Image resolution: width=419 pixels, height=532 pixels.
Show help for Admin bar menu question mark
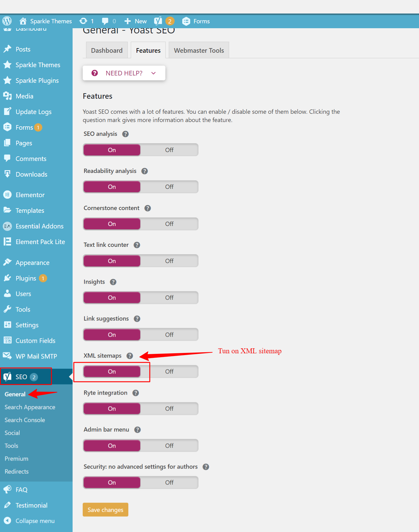coord(138,430)
